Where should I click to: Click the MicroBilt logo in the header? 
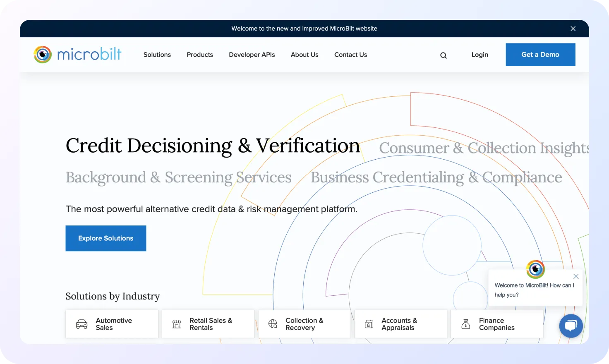coord(77,55)
